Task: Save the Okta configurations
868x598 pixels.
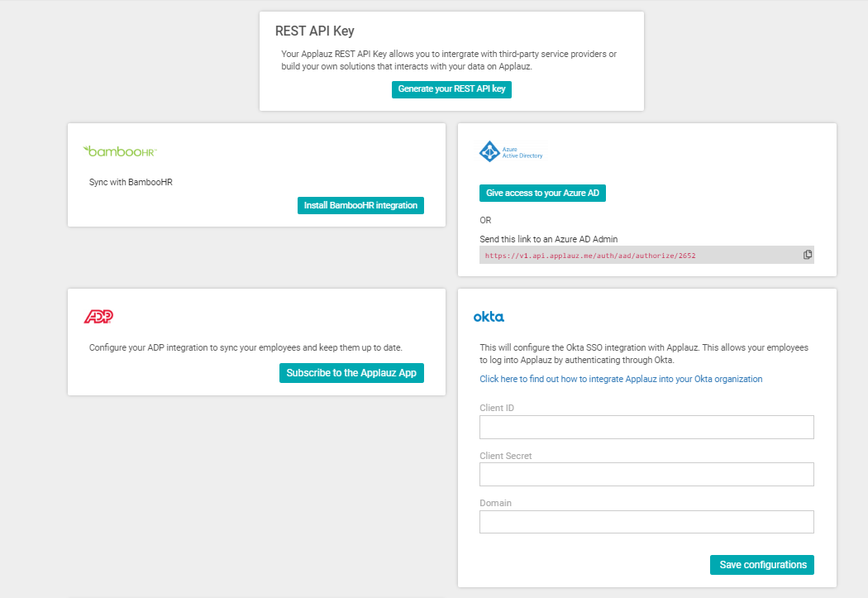Action: pos(762,565)
